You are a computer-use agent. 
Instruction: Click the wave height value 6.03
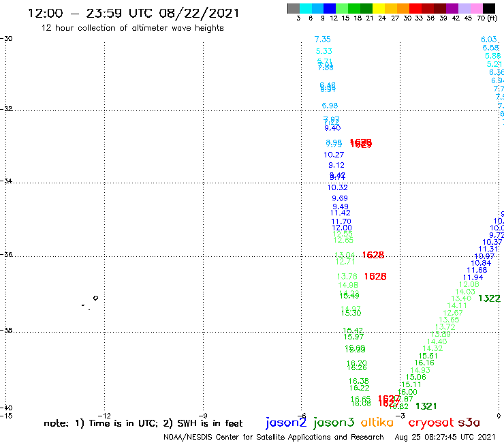(x=488, y=40)
